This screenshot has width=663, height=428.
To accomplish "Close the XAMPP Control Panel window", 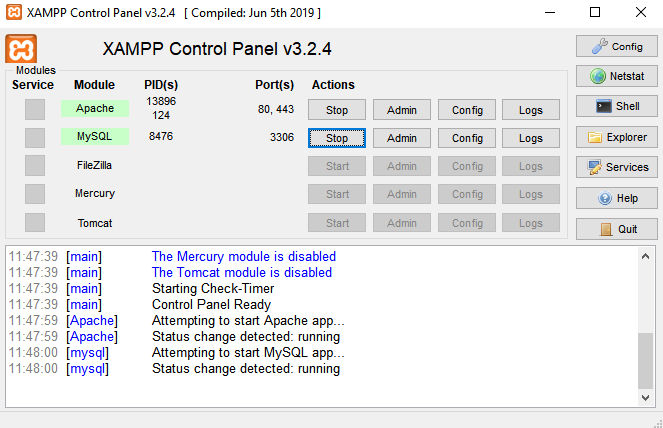I will (641, 12).
